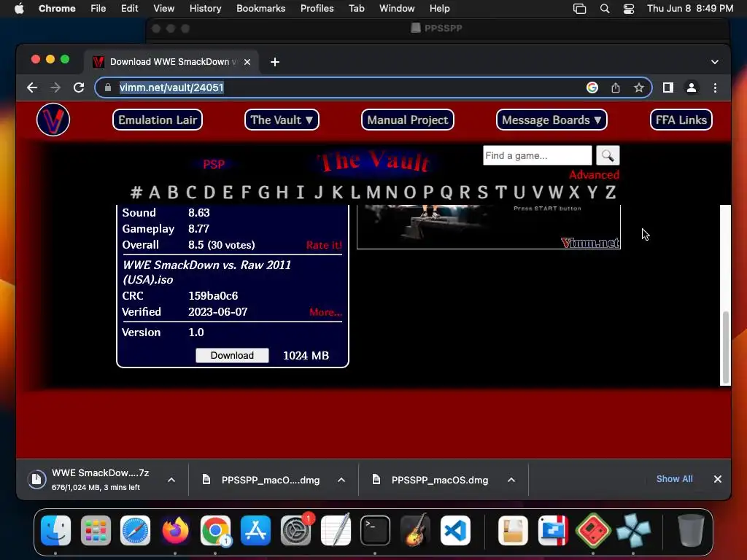Reload the current page

coord(79,87)
